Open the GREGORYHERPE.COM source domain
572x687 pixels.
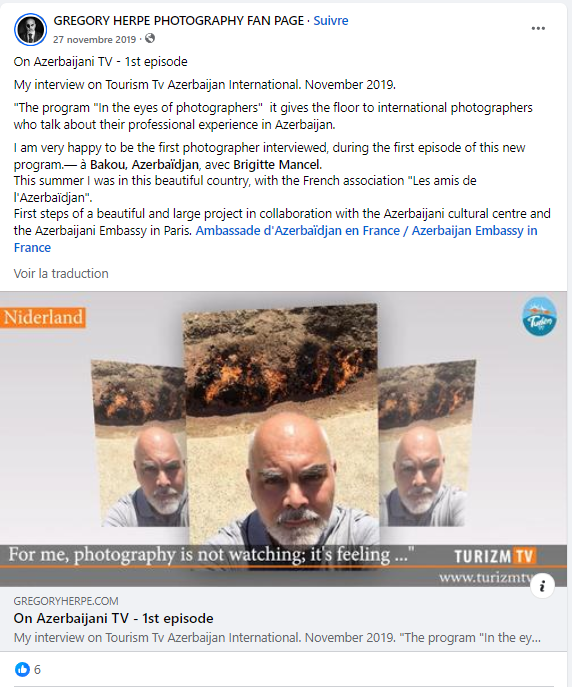pos(66,601)
